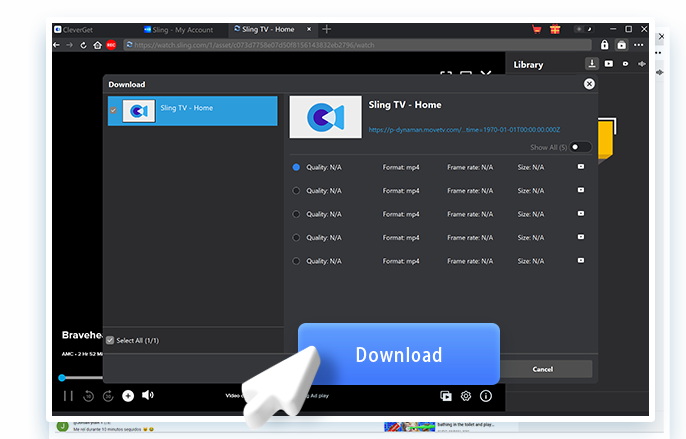Click video icon on third format row
This screenshot has width=686, height=439.
click(x=581, y=213)
